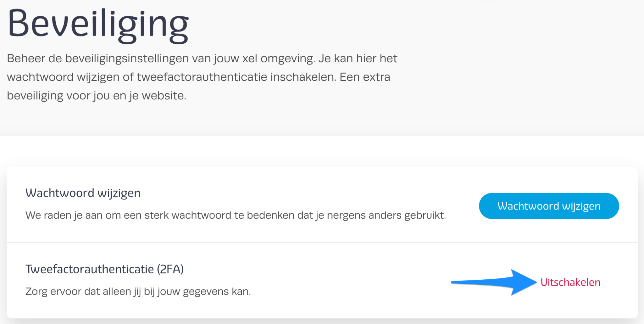The height and width of the screenshot is (324, 644).
Task: Select the security description paragraph text
Action: click(x=201, y=76)
